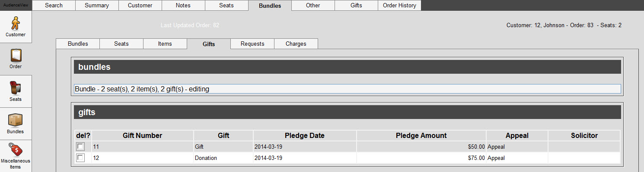Click the Pledge Amount column header

coord(421,135)
